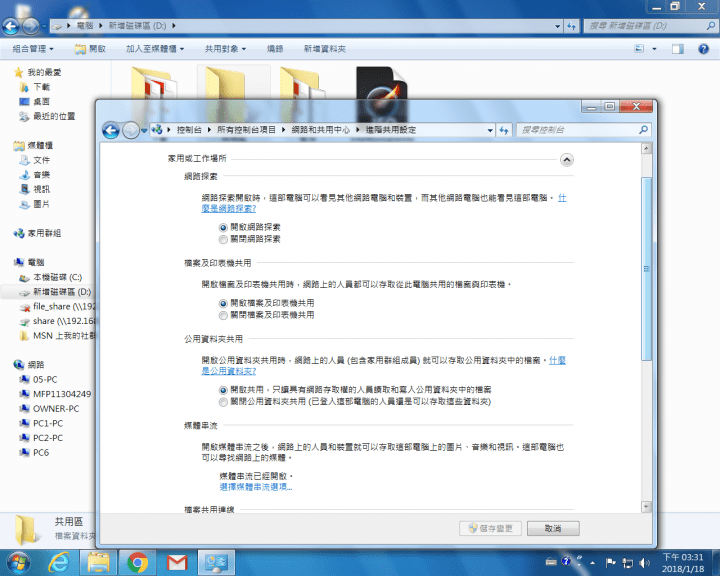Image resolution: width=720 pixels, height=576 pixels.
Task: Select 開啟網路探索 radio button
Action: point(223,227)
